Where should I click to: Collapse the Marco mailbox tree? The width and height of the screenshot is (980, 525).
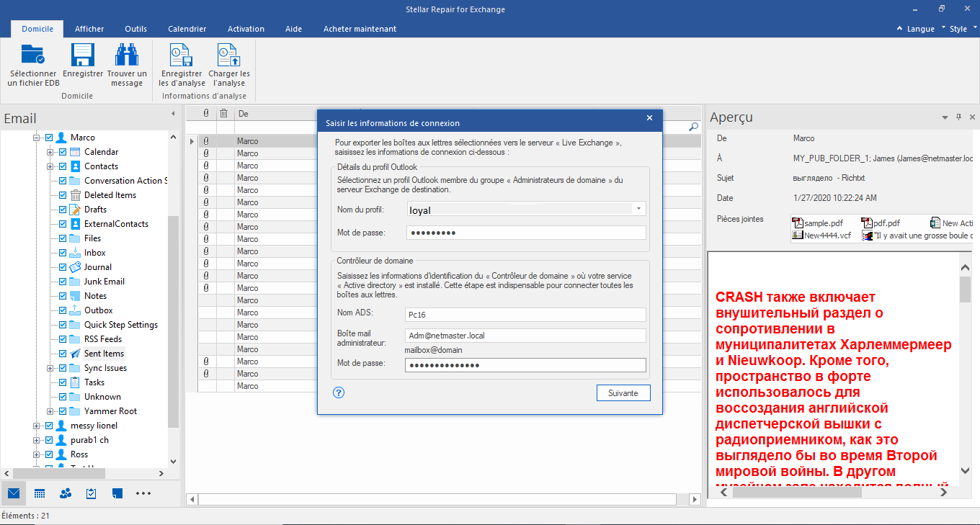tap(36, 138)
